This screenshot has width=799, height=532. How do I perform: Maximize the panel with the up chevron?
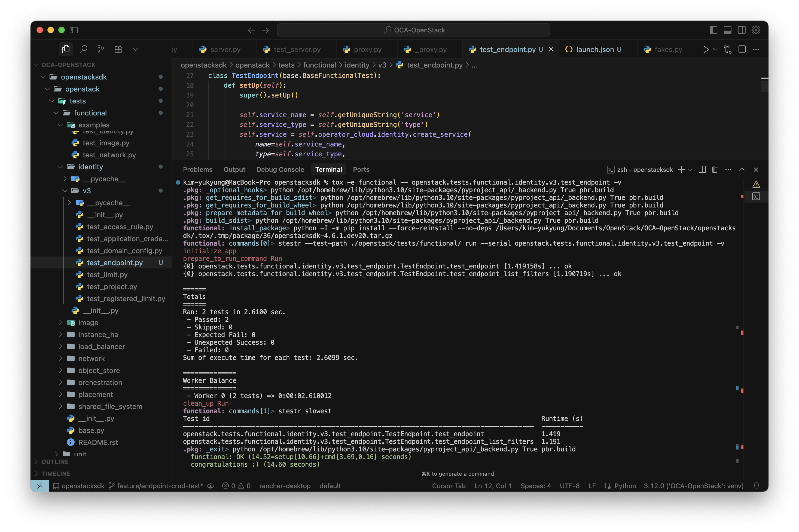click(742, 169)
